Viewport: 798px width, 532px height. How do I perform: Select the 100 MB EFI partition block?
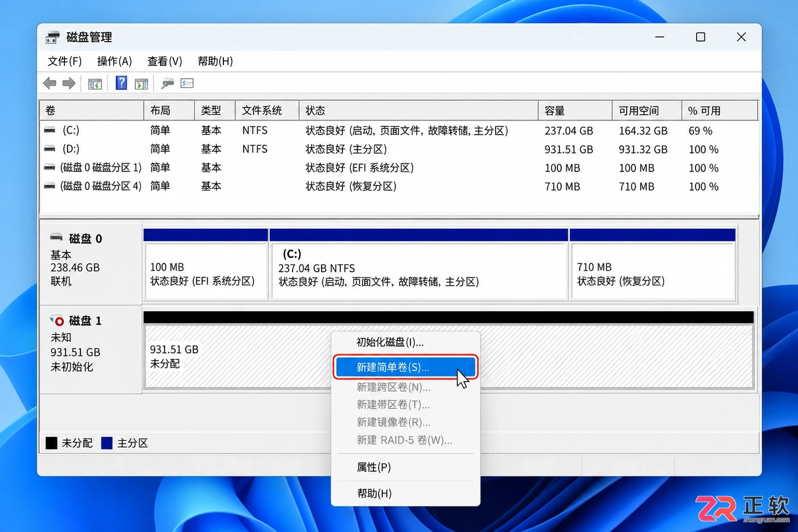[x=206, y=265]
